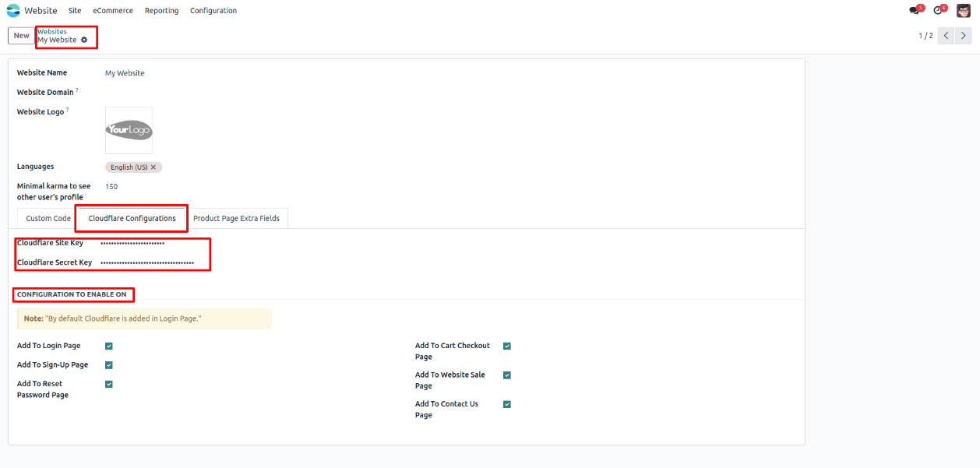980x468 pixels.
Task: Open the Configuration dropdown menu
Action: point(213,11)
